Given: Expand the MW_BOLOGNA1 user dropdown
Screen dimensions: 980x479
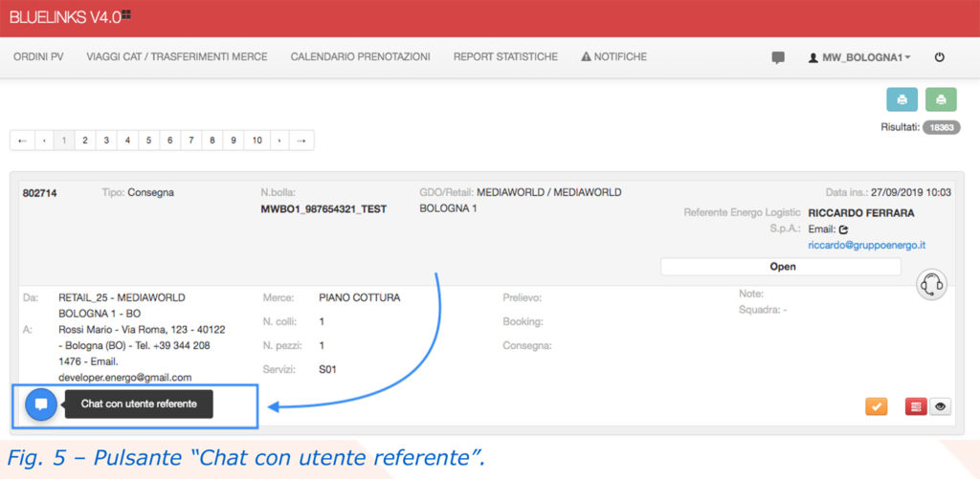Looking at the screenshot, I should (859, 57).
